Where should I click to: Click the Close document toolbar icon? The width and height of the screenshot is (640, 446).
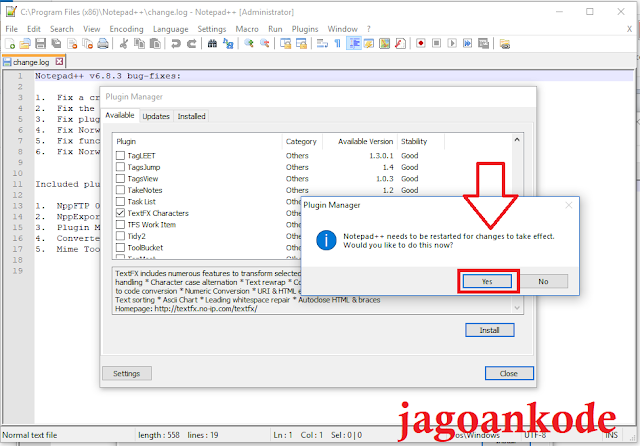[72, 44]
